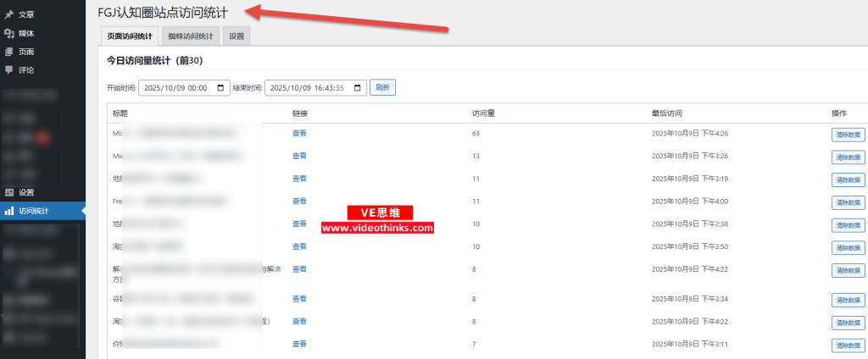Clear data for row last visited 下午3:11
Screen dimensions: 868x359
[848, 345]
